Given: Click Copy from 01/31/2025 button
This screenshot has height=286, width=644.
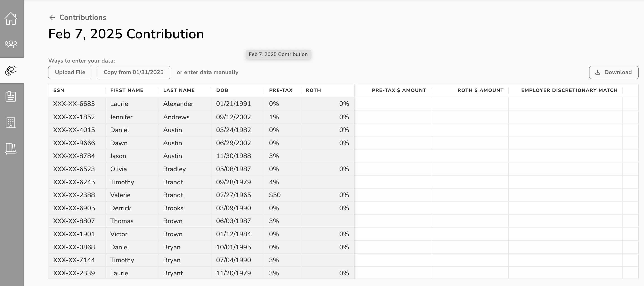Looking at the screenshot, I should tap(134, 72).
